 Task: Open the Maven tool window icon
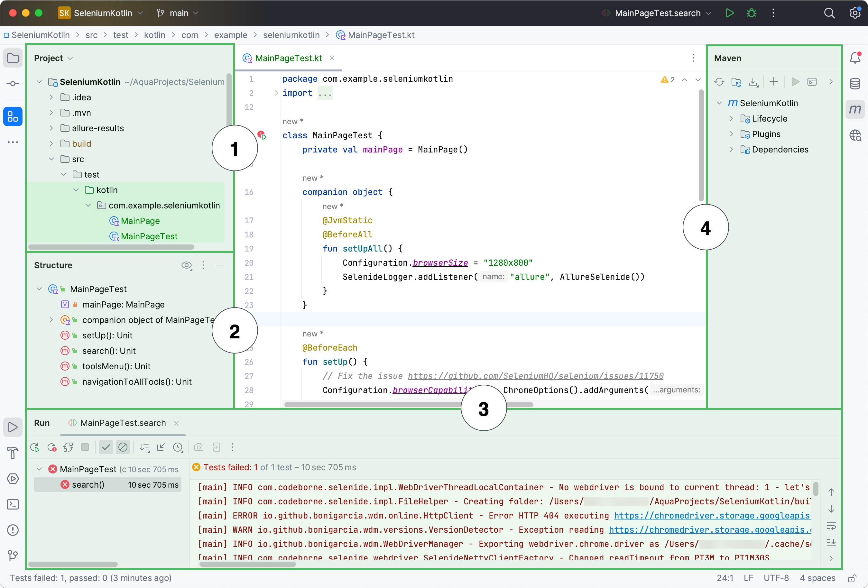855,109
